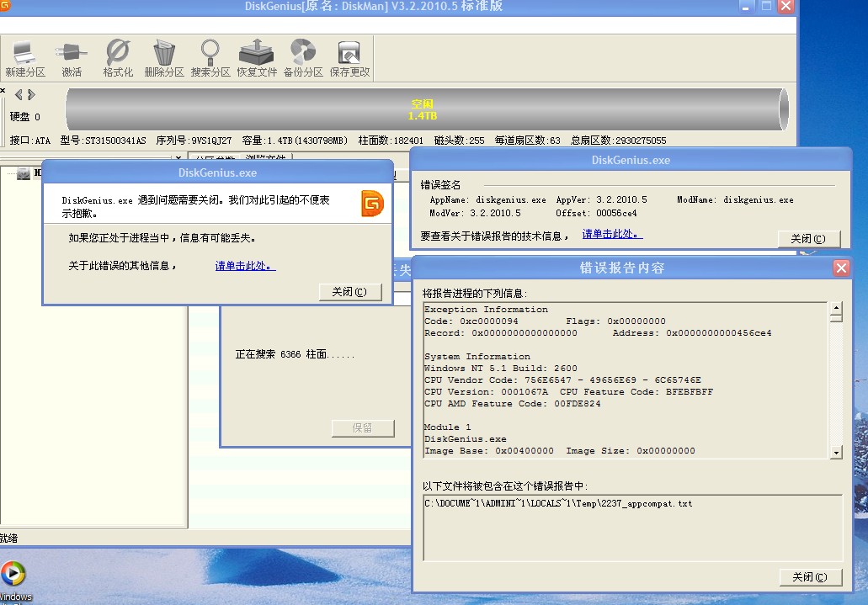
Task: Click the 就绪 status bar text
Action: [9, 538]
